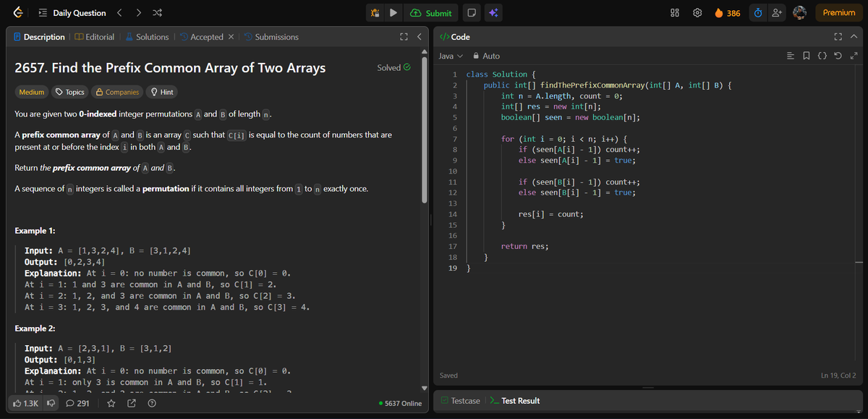
Task: Click the invite user icon
Action: tap(778, 13)
